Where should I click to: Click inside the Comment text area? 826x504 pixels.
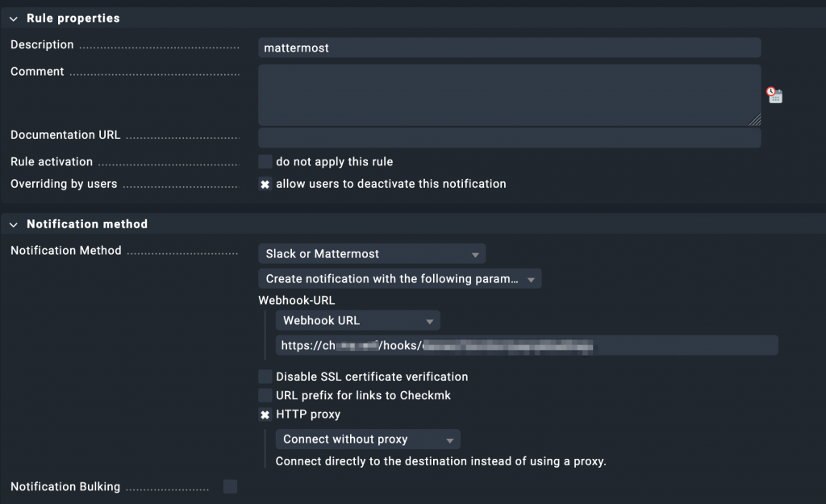coord(509,94)
